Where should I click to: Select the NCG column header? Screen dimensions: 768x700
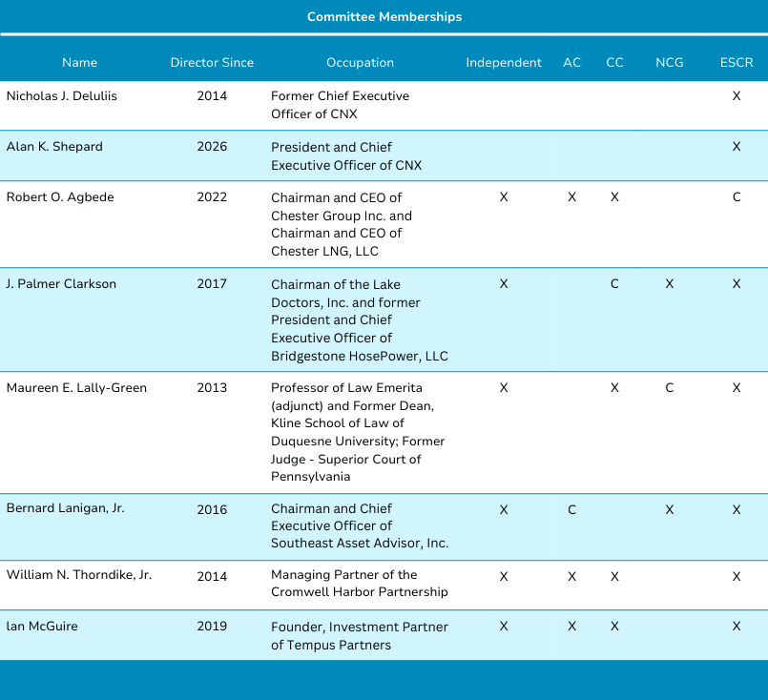click(x=669, y=63)
